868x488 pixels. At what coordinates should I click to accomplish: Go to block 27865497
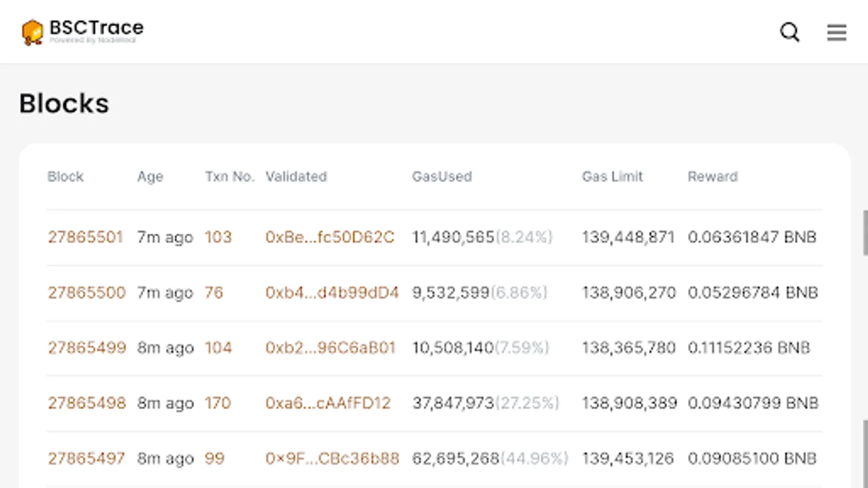[x=86, y=459]
